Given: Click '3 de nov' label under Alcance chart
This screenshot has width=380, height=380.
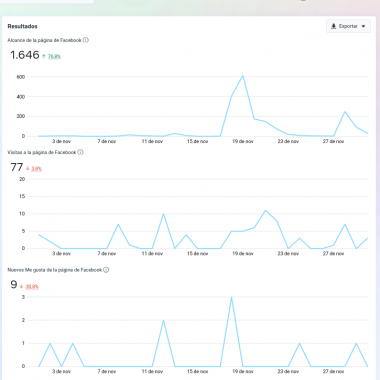Looking at the screenshot, I should click(61, 141).
